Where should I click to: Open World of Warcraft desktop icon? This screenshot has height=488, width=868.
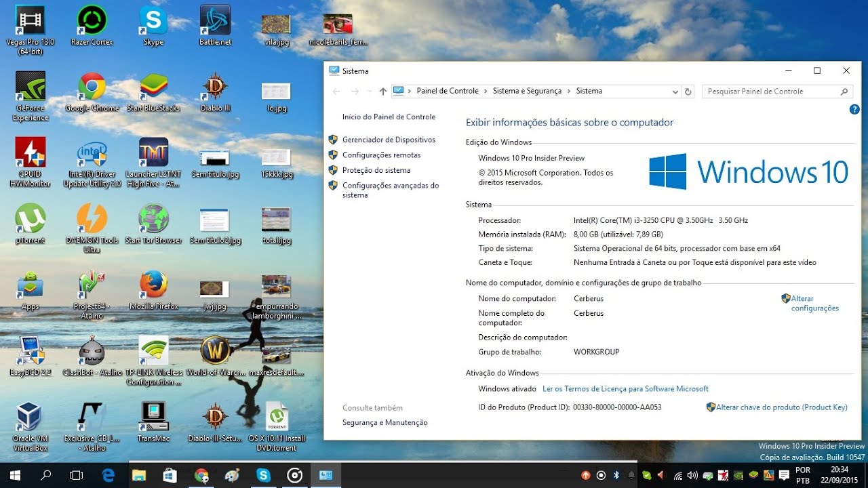[x=215, y=357]
